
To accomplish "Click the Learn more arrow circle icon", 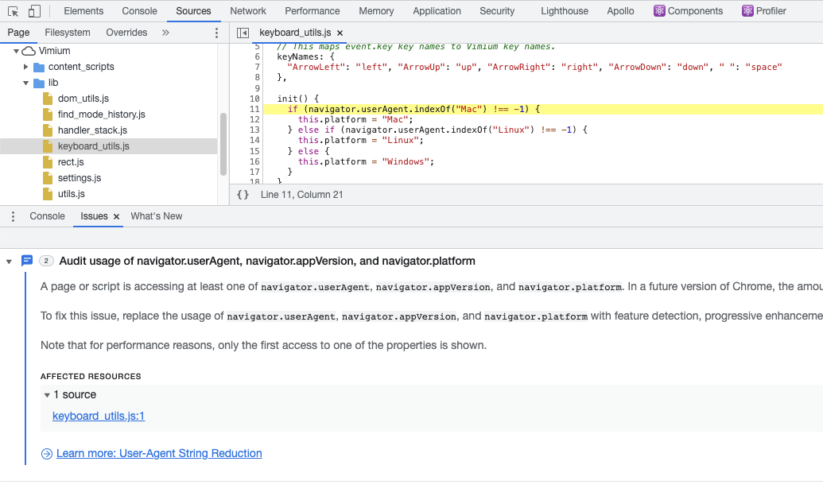I will 47,454.
